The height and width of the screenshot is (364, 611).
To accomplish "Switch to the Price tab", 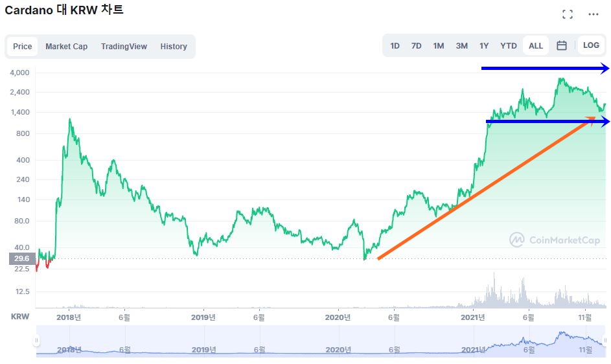I will click(x=22, y=47).
